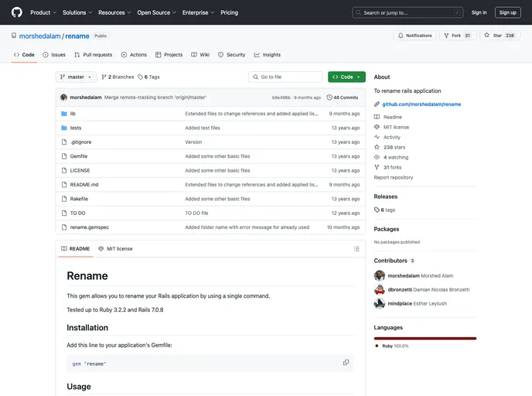Viewport: 532px width, 396px height.
Task: Click the Sign in link
Action: tap(479, 12)
